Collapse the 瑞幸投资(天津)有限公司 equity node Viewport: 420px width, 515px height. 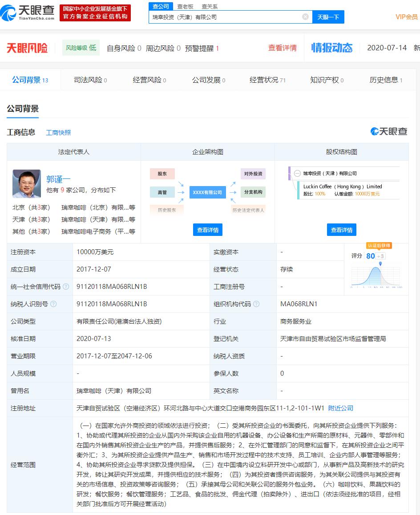pyautogui.click(x=297, y=174)
